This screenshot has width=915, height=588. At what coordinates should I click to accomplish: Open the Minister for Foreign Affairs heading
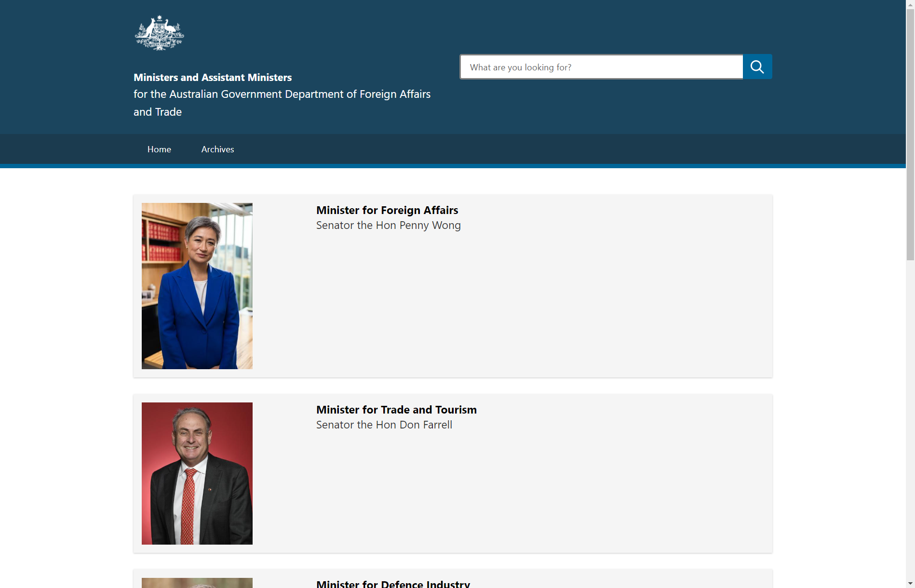coord(387,210)
